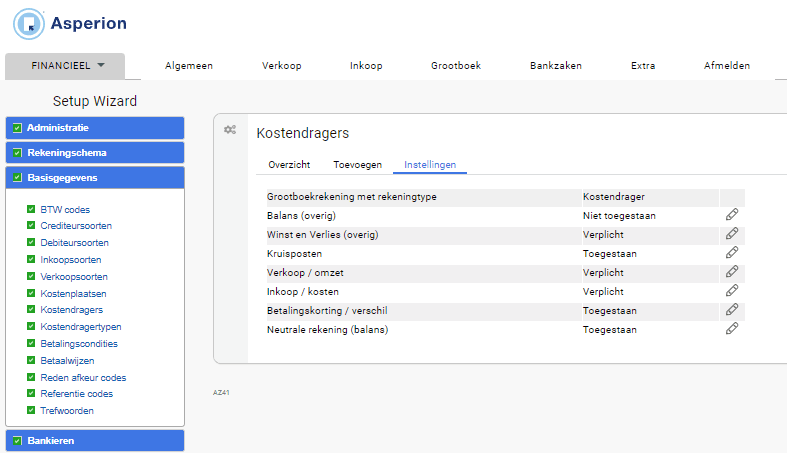
Task: Collapse the Basisgegevens wizard section
Action: (95, 178)
